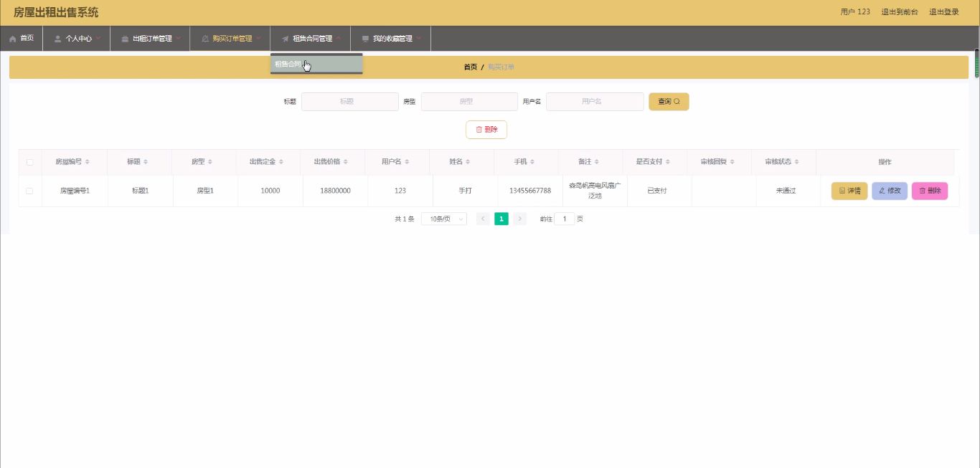Open the 出租订单管理 menu
This screenshot has height=468, width=980.
tap(150, 39)
